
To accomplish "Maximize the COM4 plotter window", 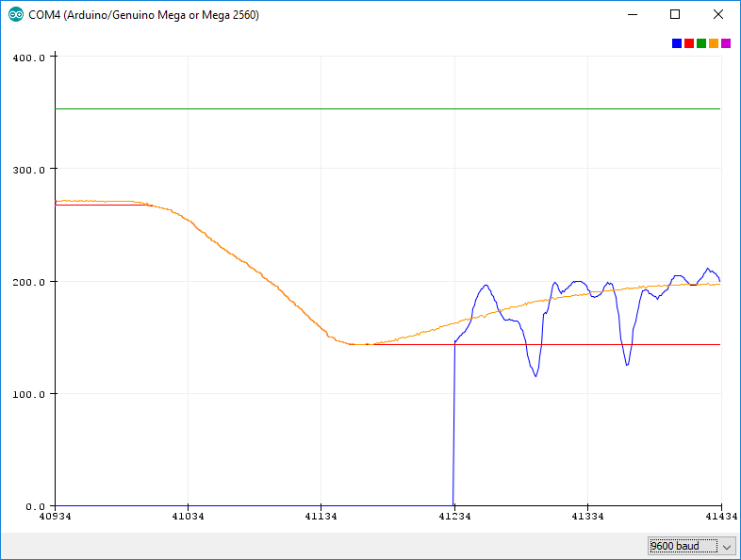I will 675,15.
